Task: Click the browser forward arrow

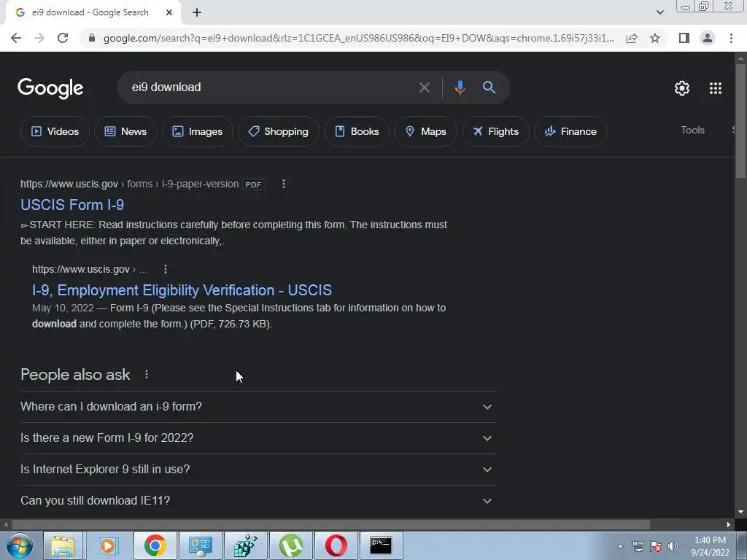Action: (39, 38)
